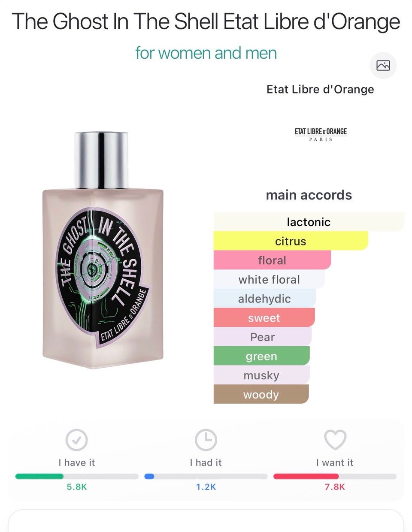Screen dimensions: 412x532
Task: Choose the aldehydic accord bar
Action: pyautogui.click(x=265, y=299)
